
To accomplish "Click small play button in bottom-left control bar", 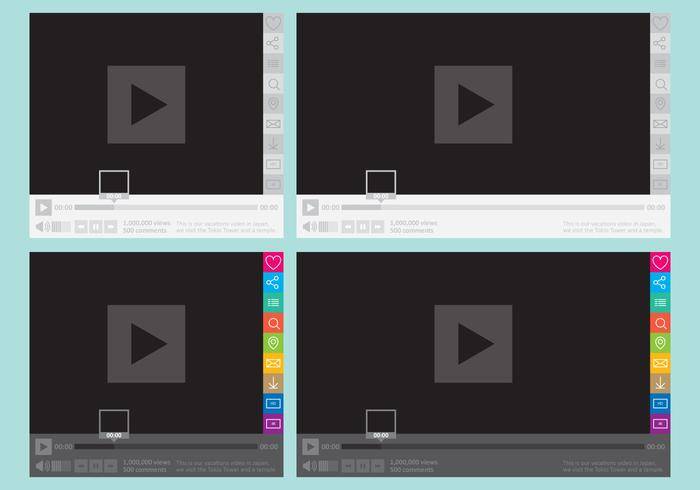I will coord(43,447).
